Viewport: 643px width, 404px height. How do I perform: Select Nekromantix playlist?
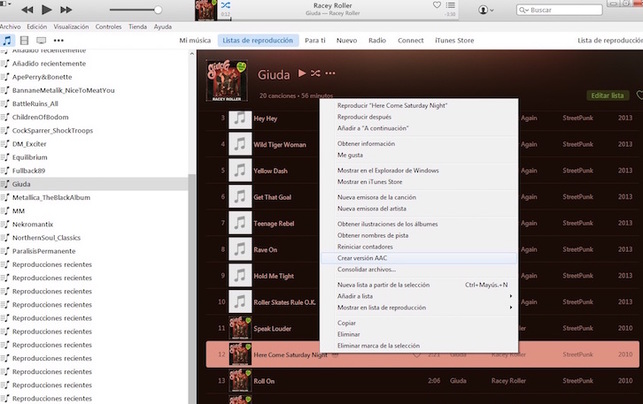pyautogui.click(x=32, y=224)
